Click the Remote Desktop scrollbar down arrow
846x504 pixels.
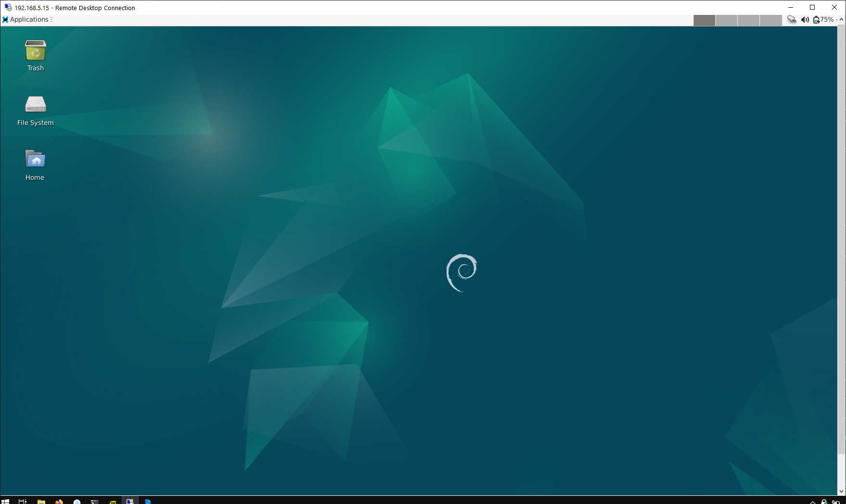841,492
